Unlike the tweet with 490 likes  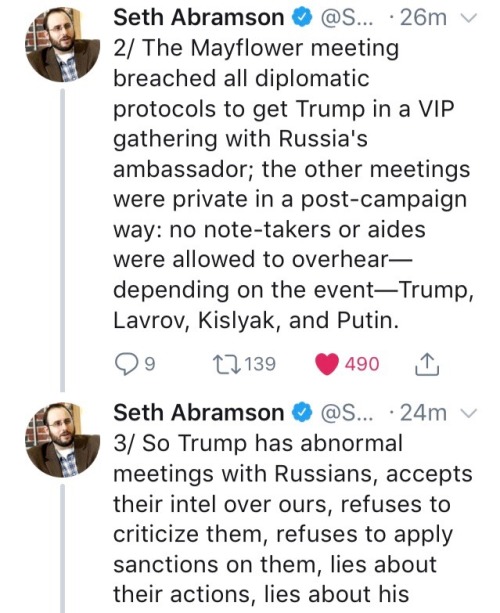click(327, 364)
